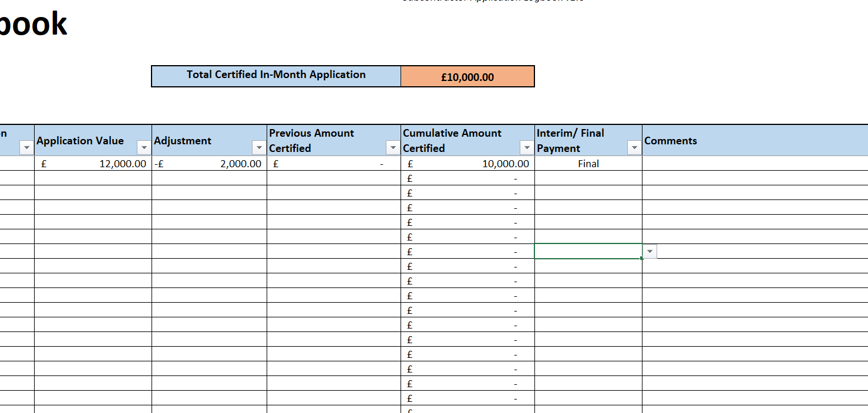
Task: Select the 10,000.00 Cumulative Amount cell
Action: [x=467, y=164]
